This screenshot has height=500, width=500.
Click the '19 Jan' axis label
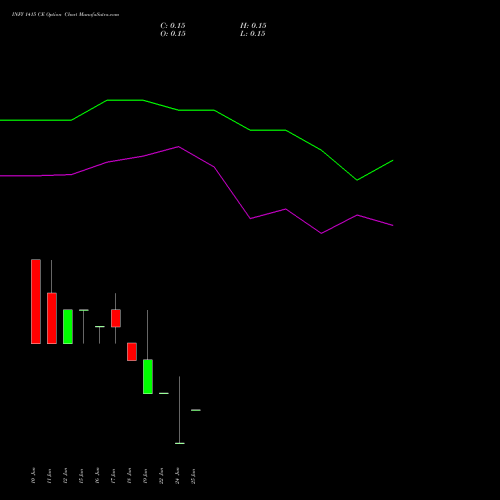(x=145, y=476)
